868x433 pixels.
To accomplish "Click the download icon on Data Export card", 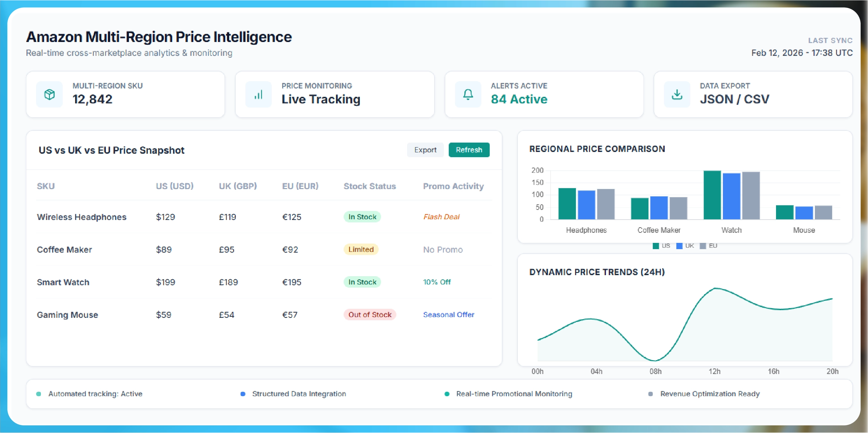I will pos(677,94).
